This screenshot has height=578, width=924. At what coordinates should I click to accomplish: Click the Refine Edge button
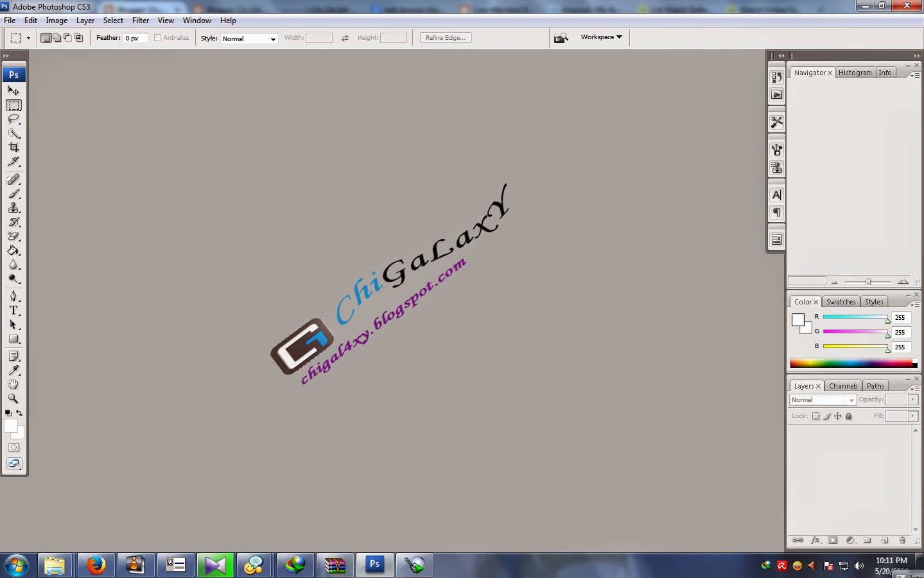tap(446, 38)
